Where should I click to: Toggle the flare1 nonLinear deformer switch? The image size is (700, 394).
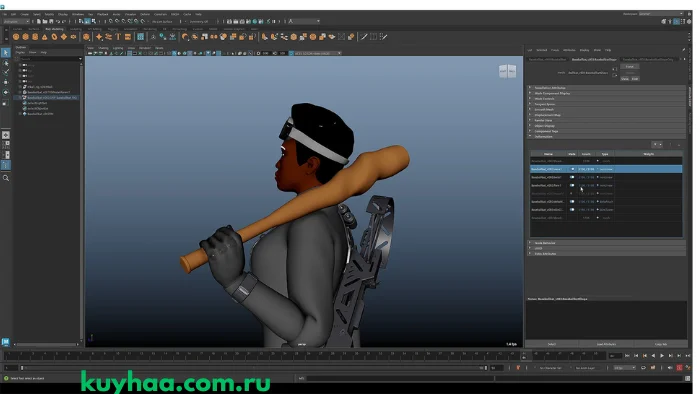coord(572,185)
